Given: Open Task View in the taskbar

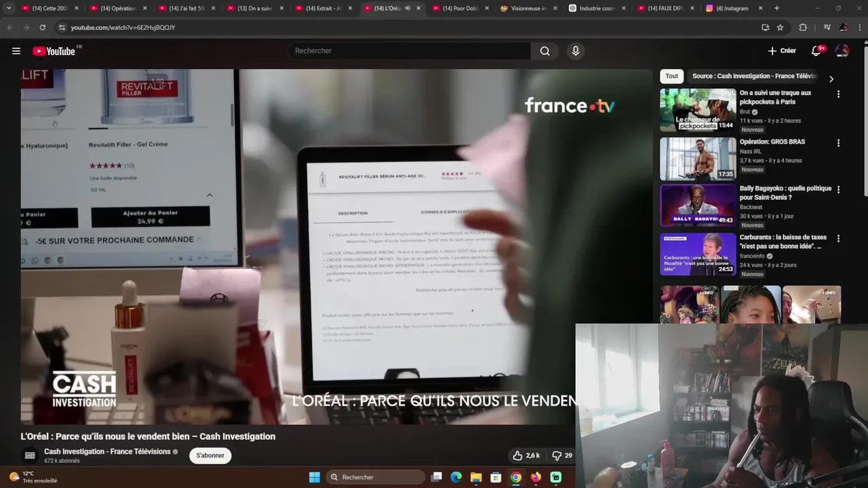Looking at the screenshot, I should coord(437,477).
